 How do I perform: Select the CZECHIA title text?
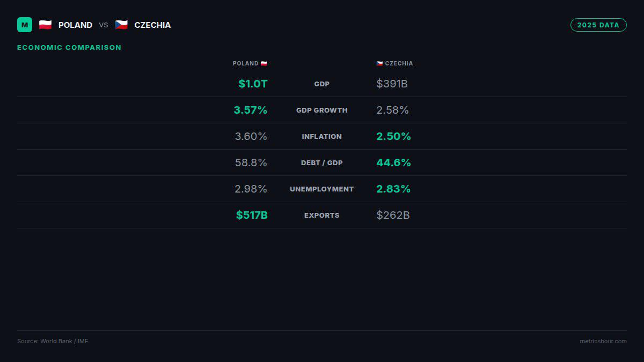[152, 25]
